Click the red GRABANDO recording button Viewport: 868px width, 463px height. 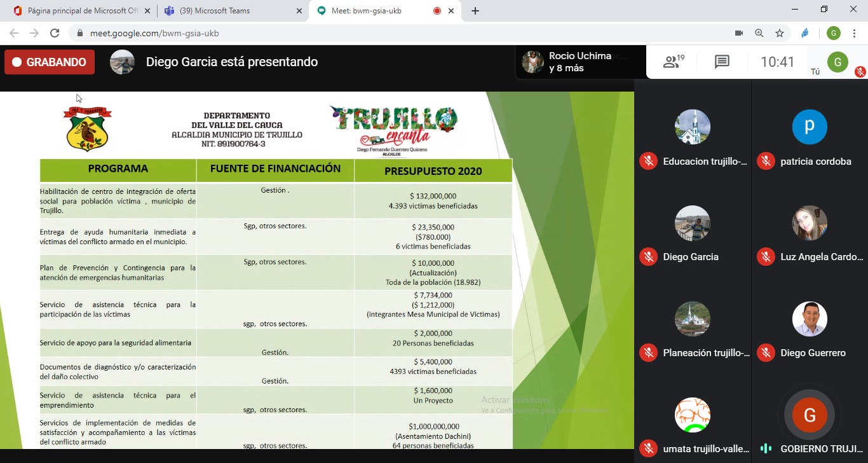point(50,62)
